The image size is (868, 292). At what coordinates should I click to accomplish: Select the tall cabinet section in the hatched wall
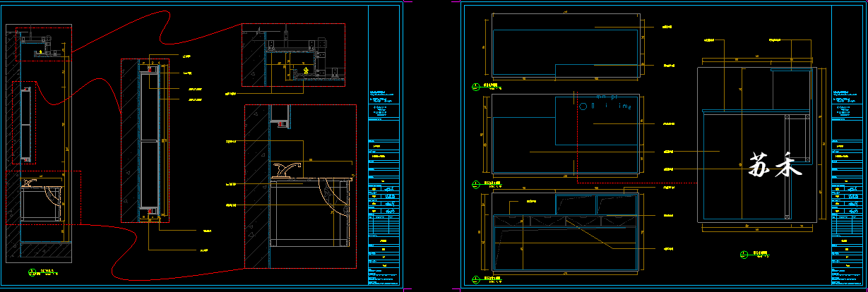point(150,141)
